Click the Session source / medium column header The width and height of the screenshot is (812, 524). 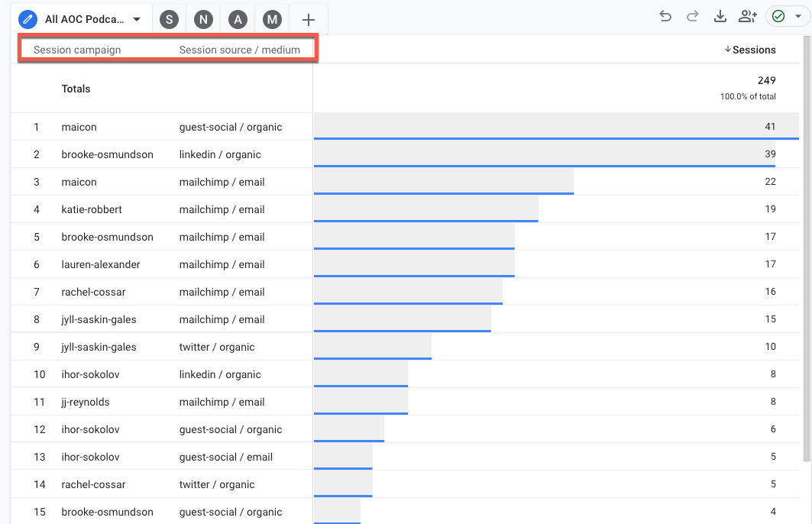tap(240, 50)
